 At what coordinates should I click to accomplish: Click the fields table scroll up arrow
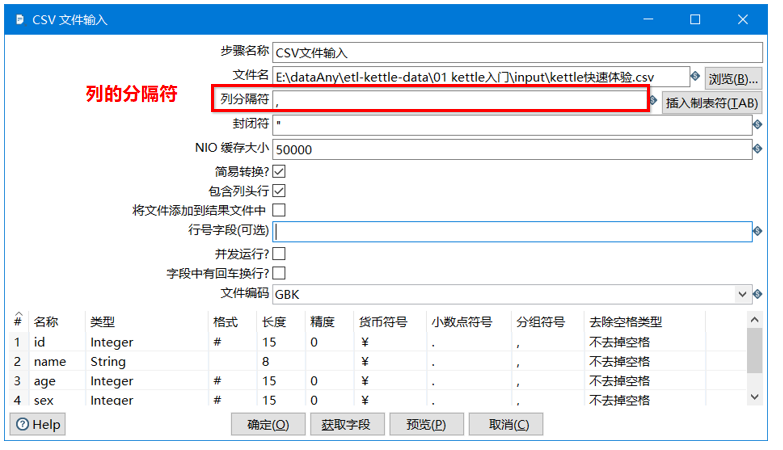point(755,319)
